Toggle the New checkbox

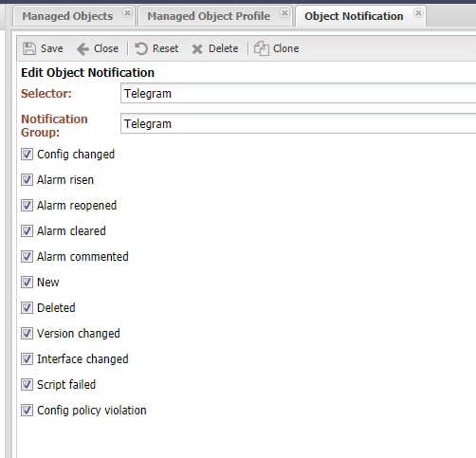pos(27,283)
